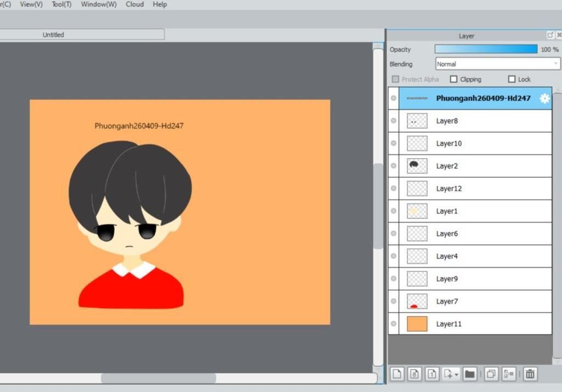Select Layer11 by its name

449,324
